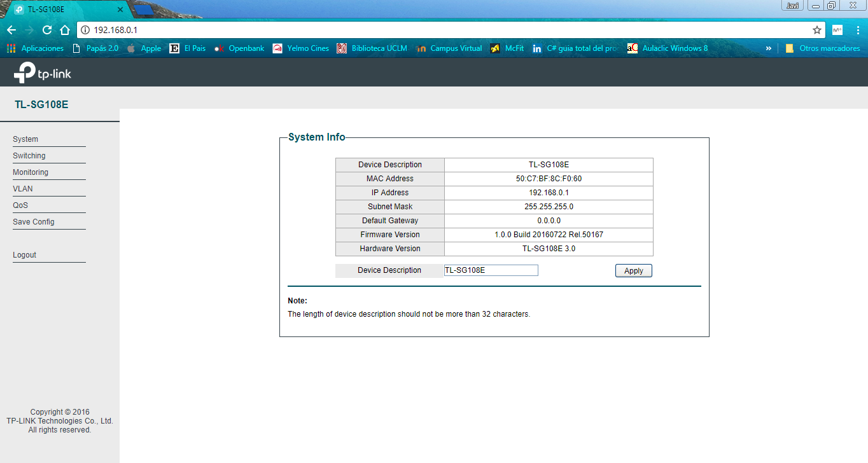Reload the page with refresh icon

[x=46, y=30]
